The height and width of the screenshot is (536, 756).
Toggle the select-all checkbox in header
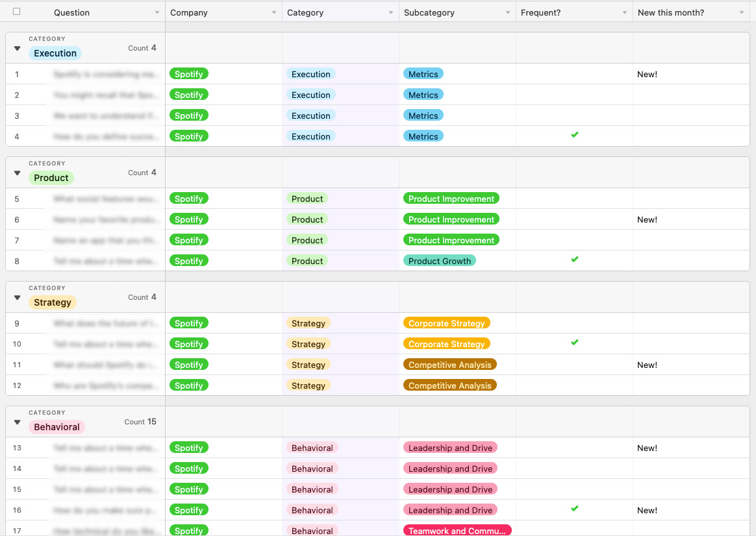17,12
